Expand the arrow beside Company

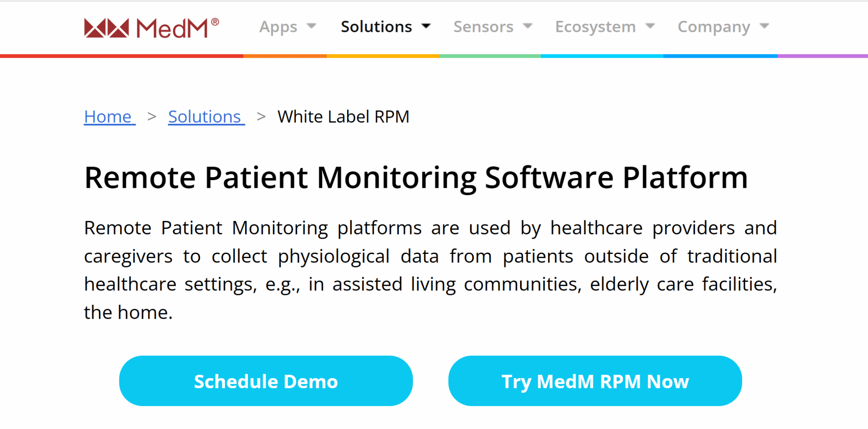pos(765,26)
